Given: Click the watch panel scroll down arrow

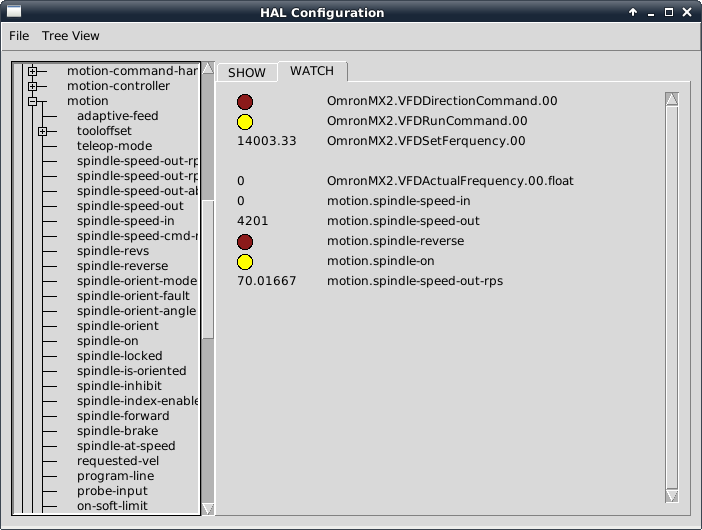Looking at the screenshot, I should pyautogui.click(x=672, y=496).
